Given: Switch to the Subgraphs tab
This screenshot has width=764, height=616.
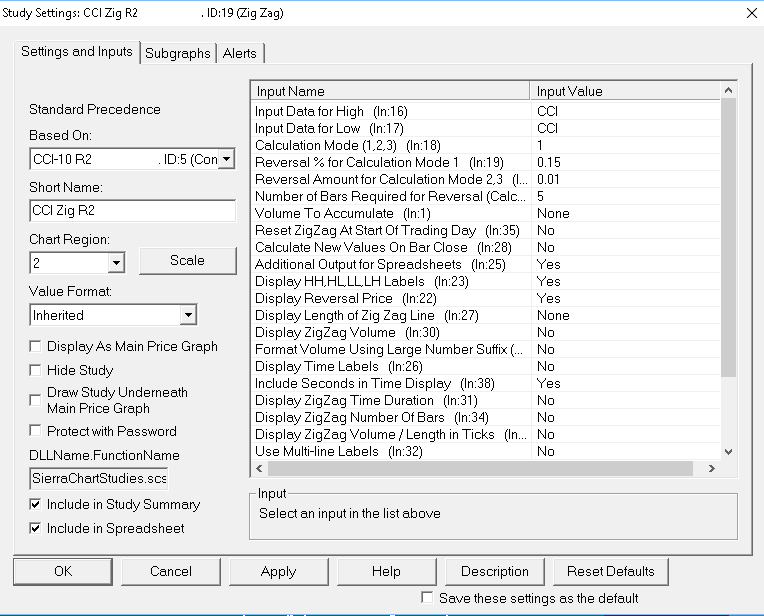Looking at the screenshot, I should (x=178, y=53).
